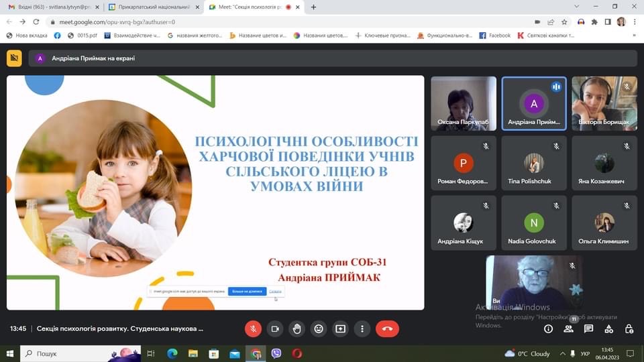This screenshot has height=362, width=644.
Task: Open more options three-dot menu
Action: click(362, 328)
